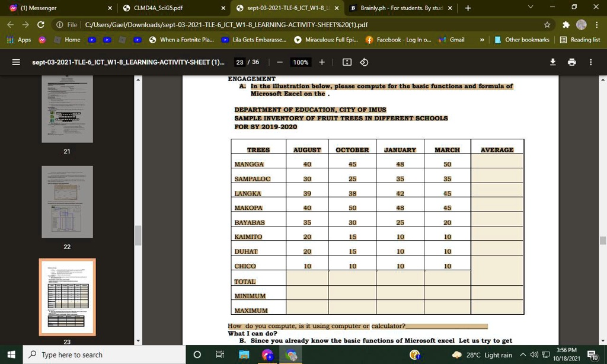Open a new browser tab
Viewport: 607px width, 364px height.
click(x=468, y=8)
